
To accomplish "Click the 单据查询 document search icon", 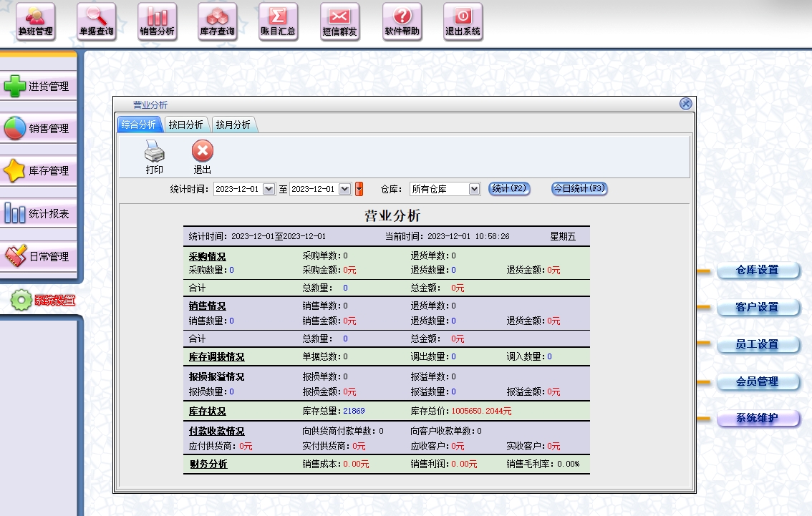I will (96, 21).
